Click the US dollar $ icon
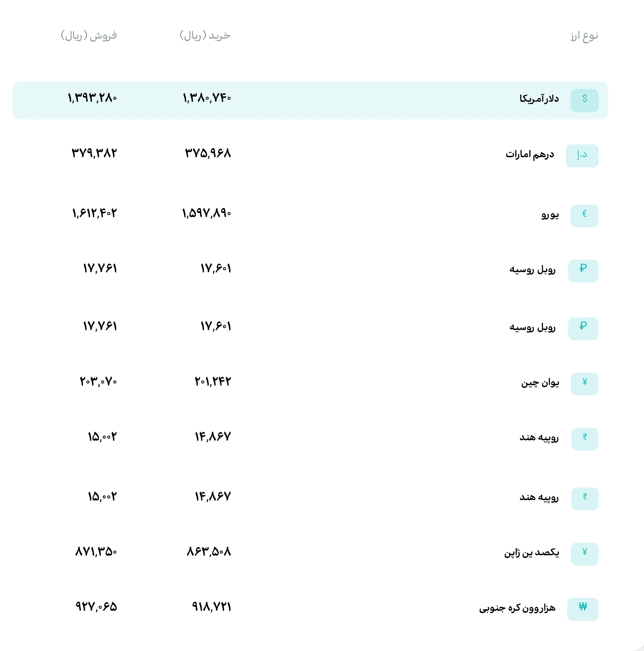The image size is (644, 651). pyautogui.click(x=584, y=100)
